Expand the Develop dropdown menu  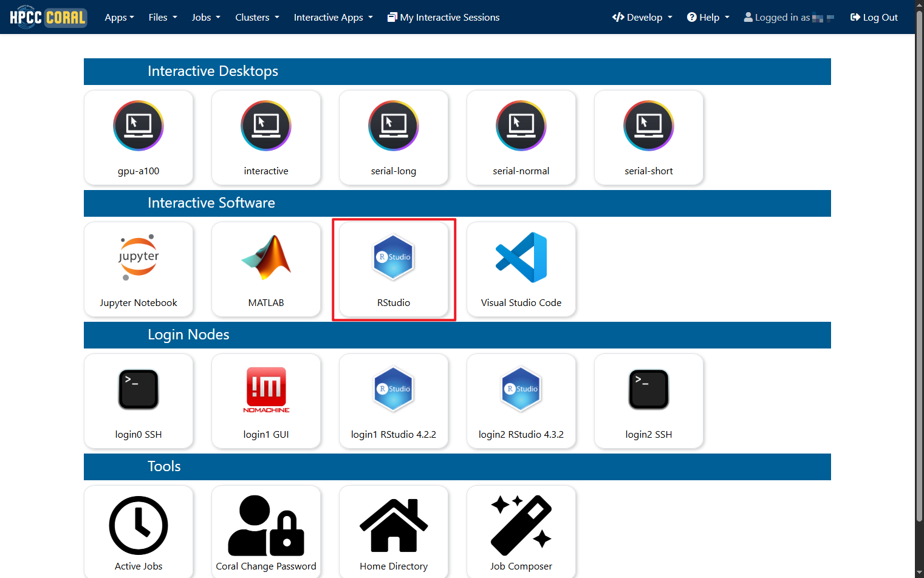coord(642,18)
